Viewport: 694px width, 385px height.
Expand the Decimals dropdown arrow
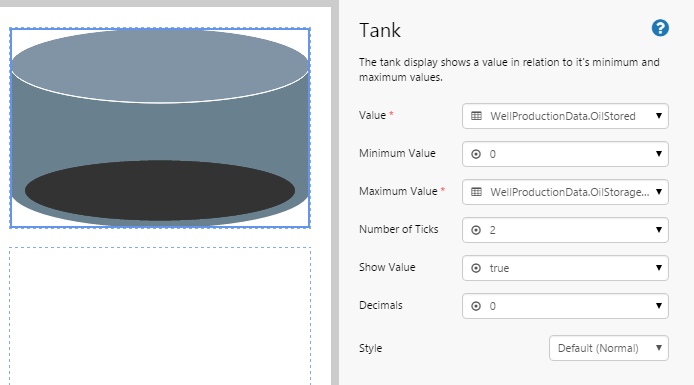(659, 306)
